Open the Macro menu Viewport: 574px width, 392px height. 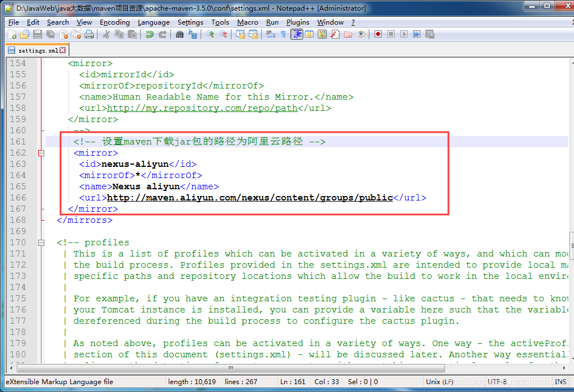point(247,22)
